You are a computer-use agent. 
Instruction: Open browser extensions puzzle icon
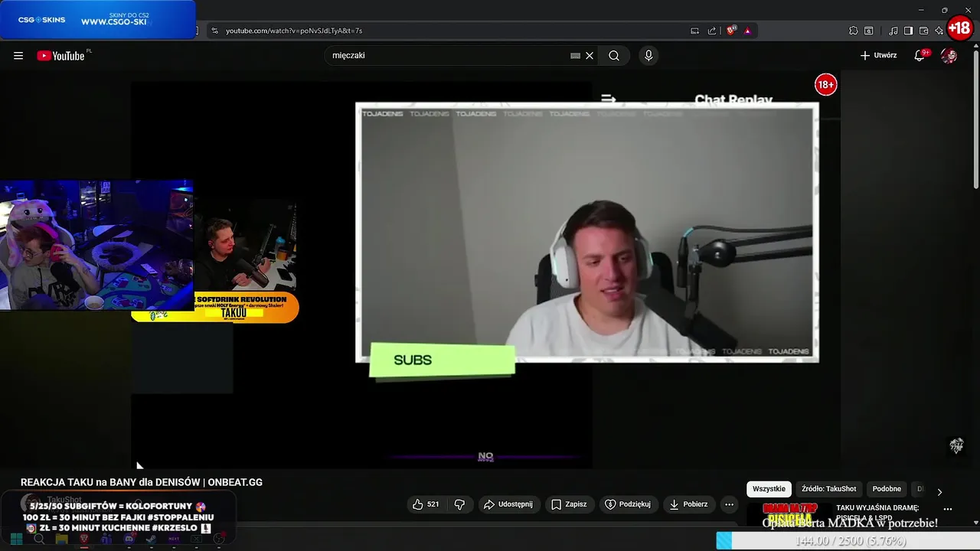pos(853,31)
